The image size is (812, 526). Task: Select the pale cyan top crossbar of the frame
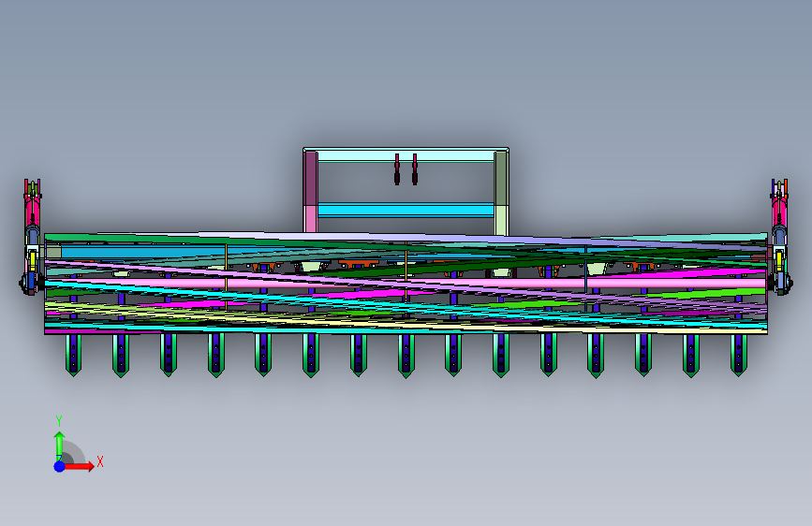pyautogui.click(x=406, y=155)
